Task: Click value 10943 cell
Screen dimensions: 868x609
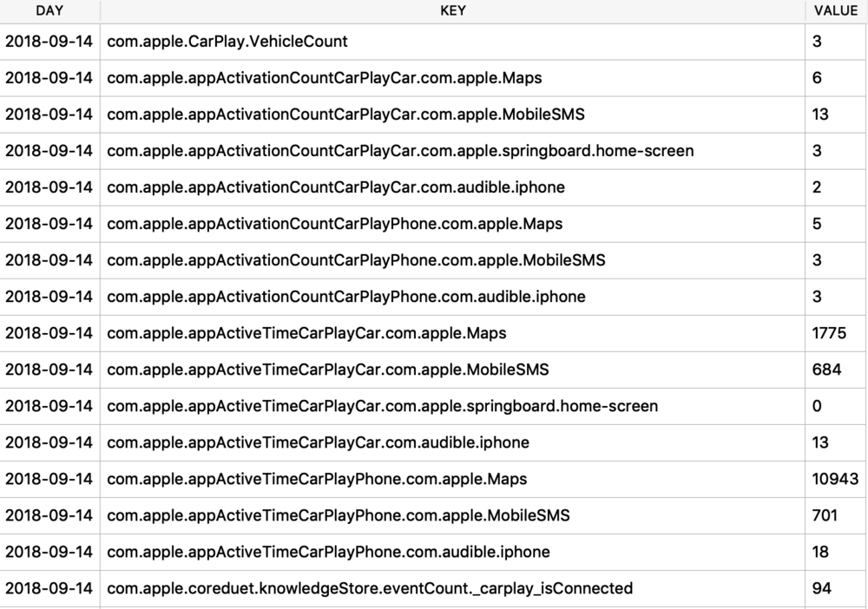Action: 835,480
